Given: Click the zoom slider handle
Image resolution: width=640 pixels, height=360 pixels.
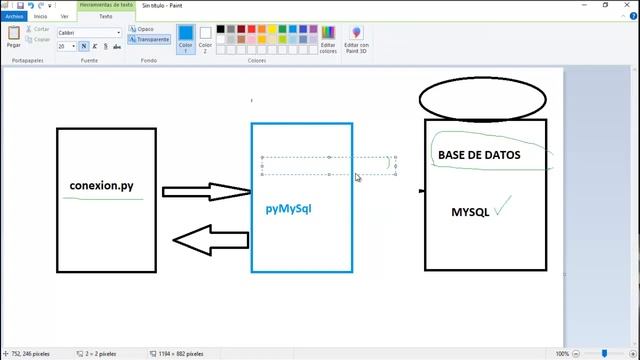Looking at the screenshot, I should click(x=604, y=353).
